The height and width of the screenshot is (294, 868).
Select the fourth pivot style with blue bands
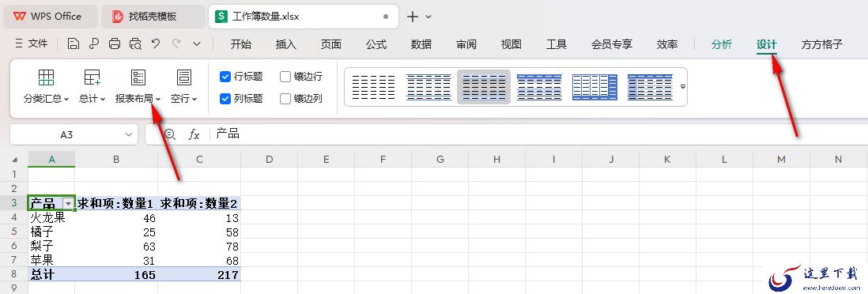(539, 87)
